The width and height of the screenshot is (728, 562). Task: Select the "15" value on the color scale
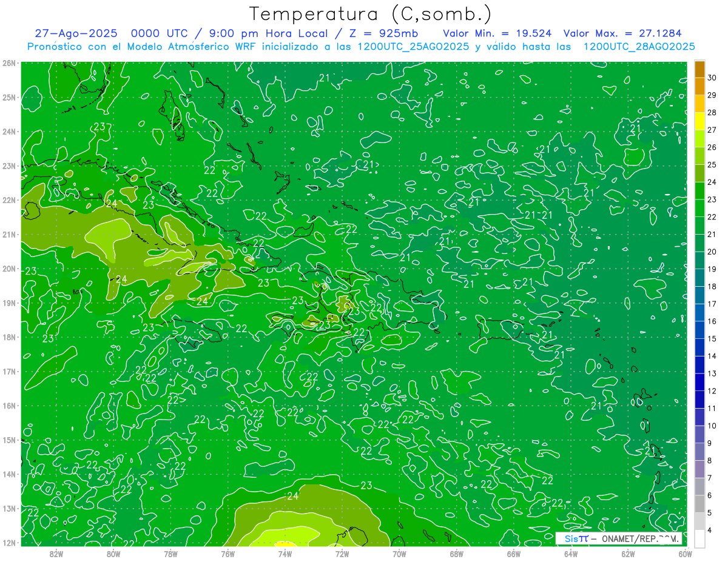click(712, 338)
